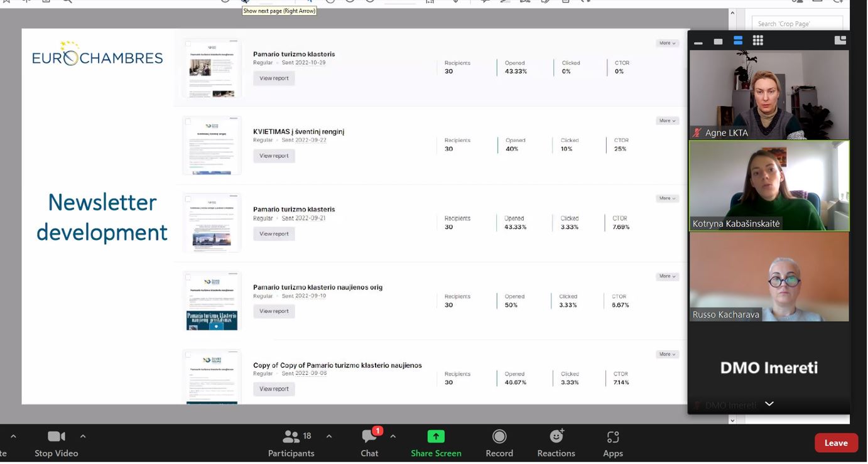Stop video with the camera icon
This screenshot has height=464, width=868.
[57, 443]
